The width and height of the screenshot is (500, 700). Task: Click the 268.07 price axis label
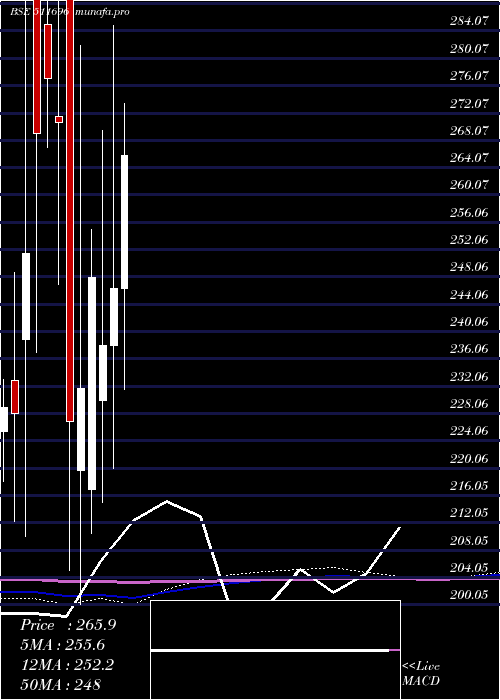pyautogui.click(x=469, y=130)
